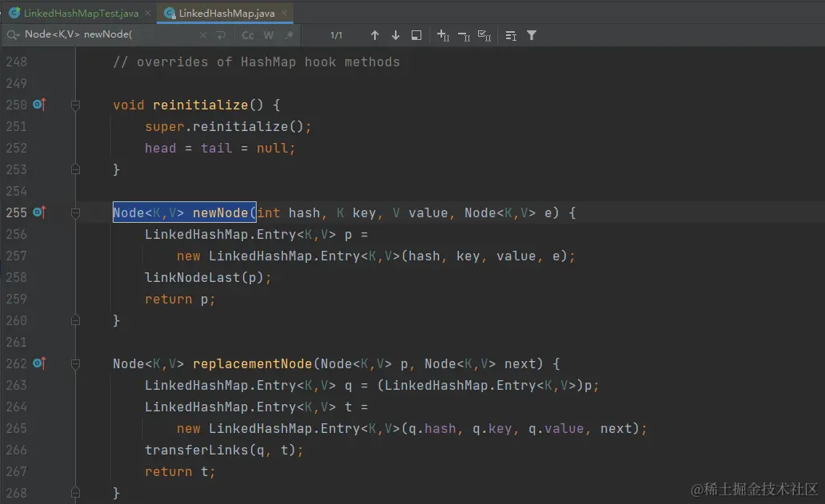Open search filter funnel icon
Screen dimensions: 825x504
[x=532, y=35]
